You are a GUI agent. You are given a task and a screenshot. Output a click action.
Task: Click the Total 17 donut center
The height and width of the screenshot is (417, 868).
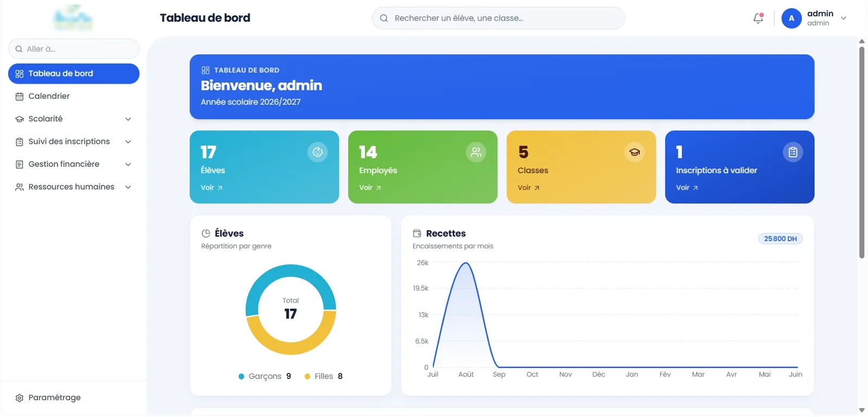click(x=291, y=309)
